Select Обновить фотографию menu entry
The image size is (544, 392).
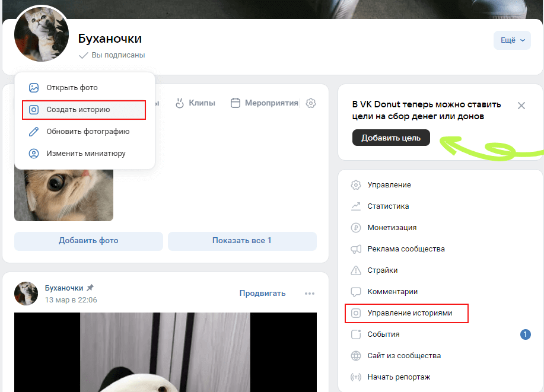[85, 132]
